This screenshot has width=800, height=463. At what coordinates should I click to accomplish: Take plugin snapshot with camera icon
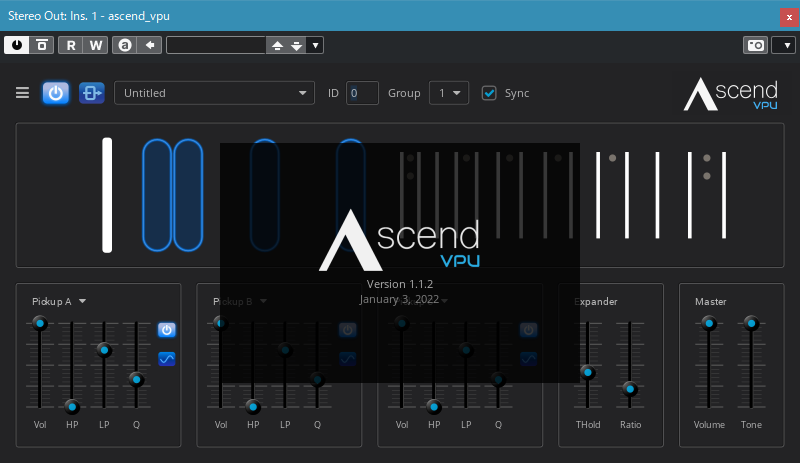756,45
